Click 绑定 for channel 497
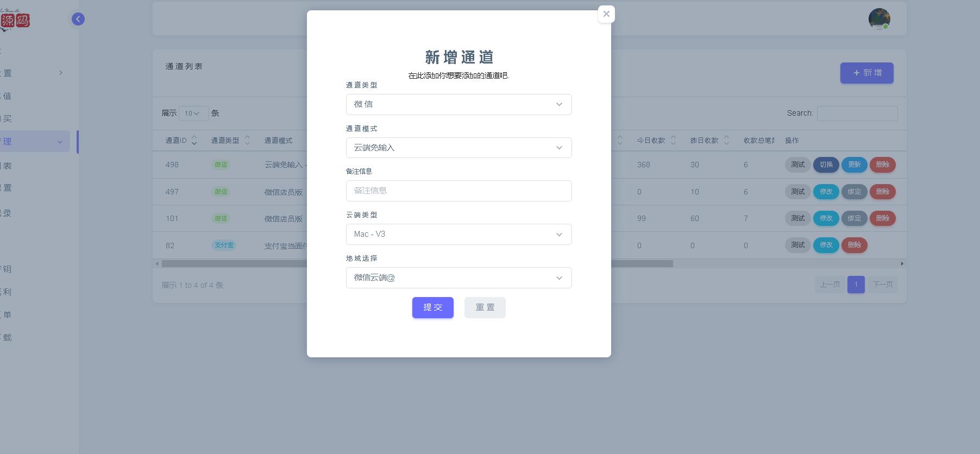The width and height of the screenshot is (980, 454). (x=854, y=192)
